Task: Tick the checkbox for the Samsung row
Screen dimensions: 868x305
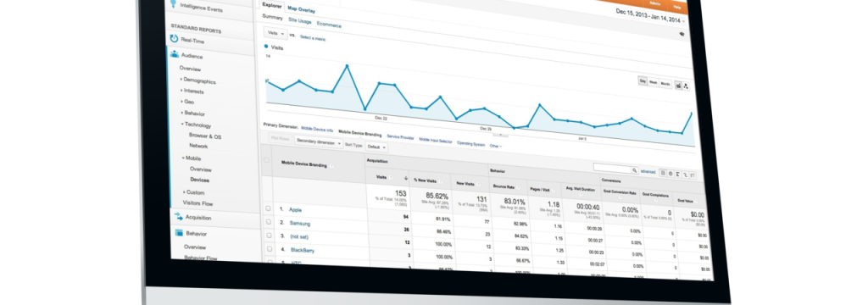Action: click(x=269, y=221)
